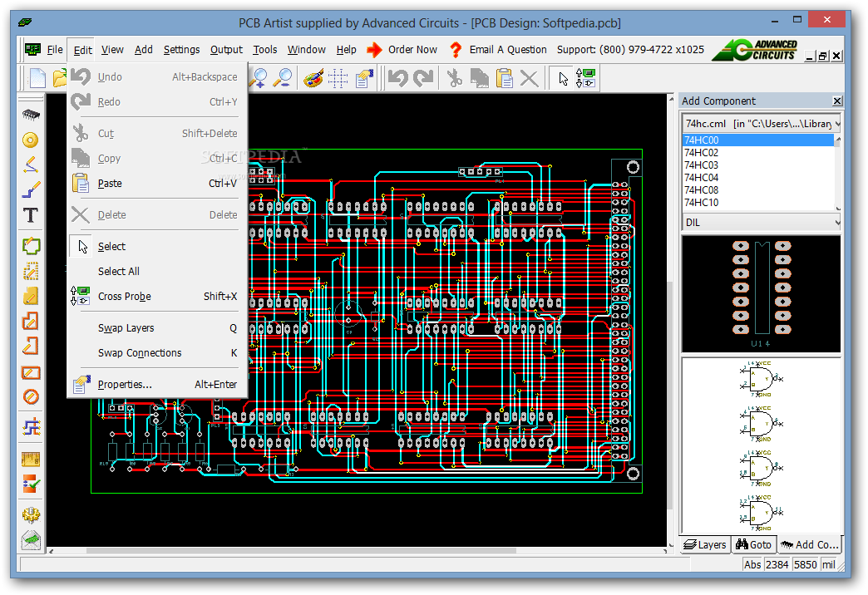Close the Add Component panel
The image size is (868, 595).
[837, 101]
